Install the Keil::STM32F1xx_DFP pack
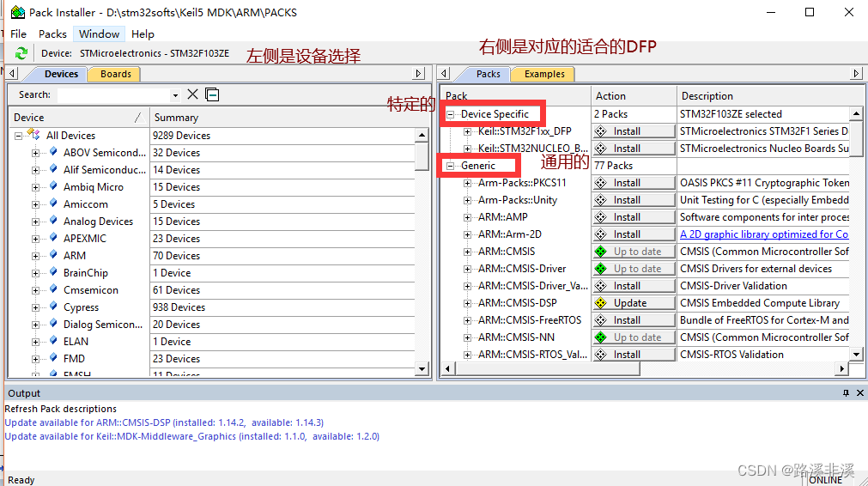 pos(634,131)
